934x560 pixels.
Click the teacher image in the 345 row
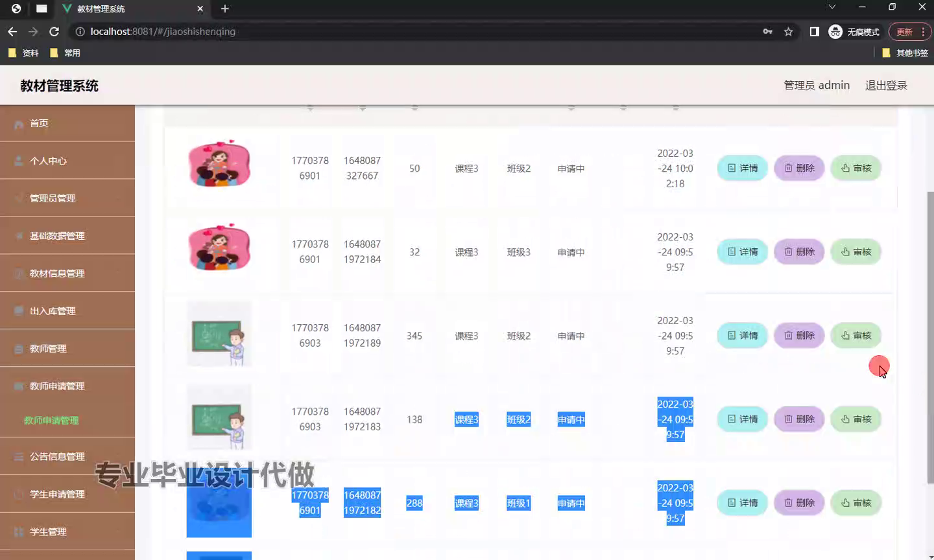pyautogui.click(x=219, y=334)
